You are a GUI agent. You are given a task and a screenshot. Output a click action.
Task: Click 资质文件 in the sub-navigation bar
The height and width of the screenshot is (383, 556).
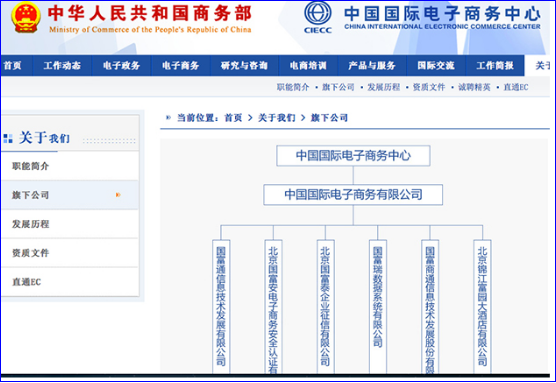pos(429,87)
